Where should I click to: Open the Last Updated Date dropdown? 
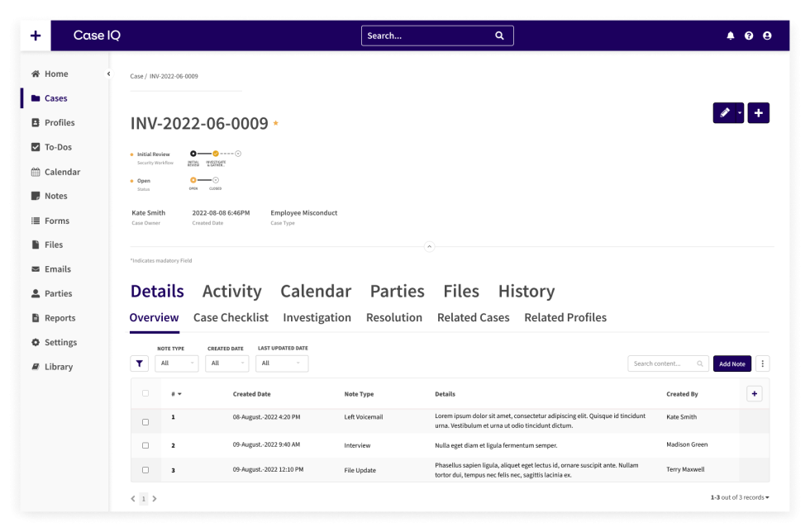pyautogui.click(x=282, y=363)
